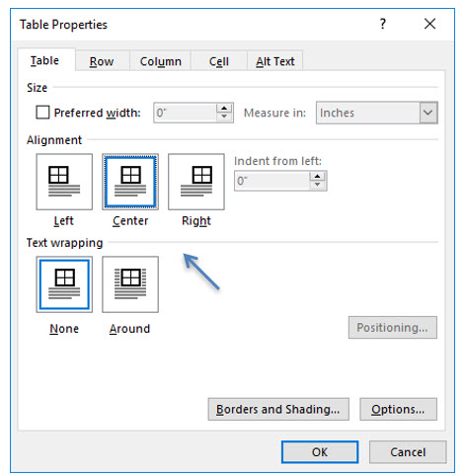Click the Help question mark icon
This screenshot has width=466, height=476.
pyautogui.click(x=382, y=24)
